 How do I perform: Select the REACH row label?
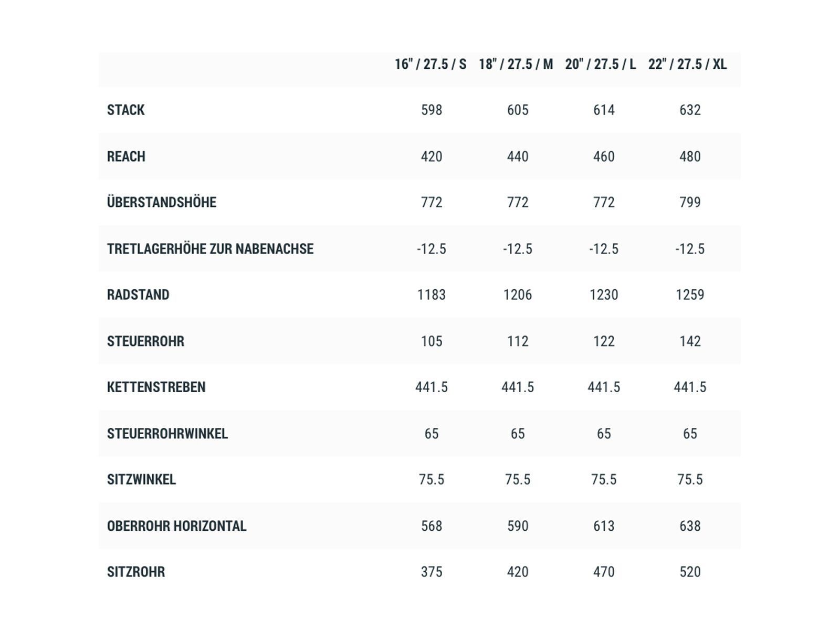click(127, 156)
